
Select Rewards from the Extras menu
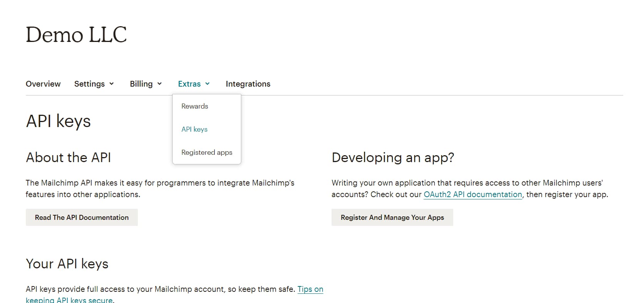(x=195, y=106)
